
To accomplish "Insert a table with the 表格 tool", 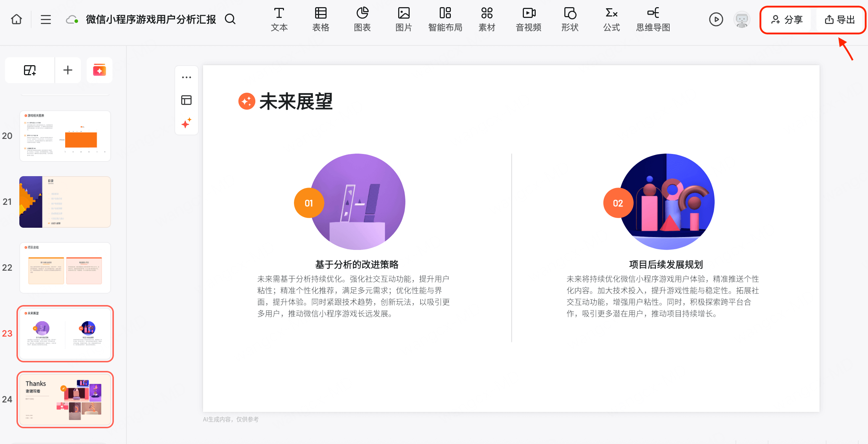I will [320, 19].
